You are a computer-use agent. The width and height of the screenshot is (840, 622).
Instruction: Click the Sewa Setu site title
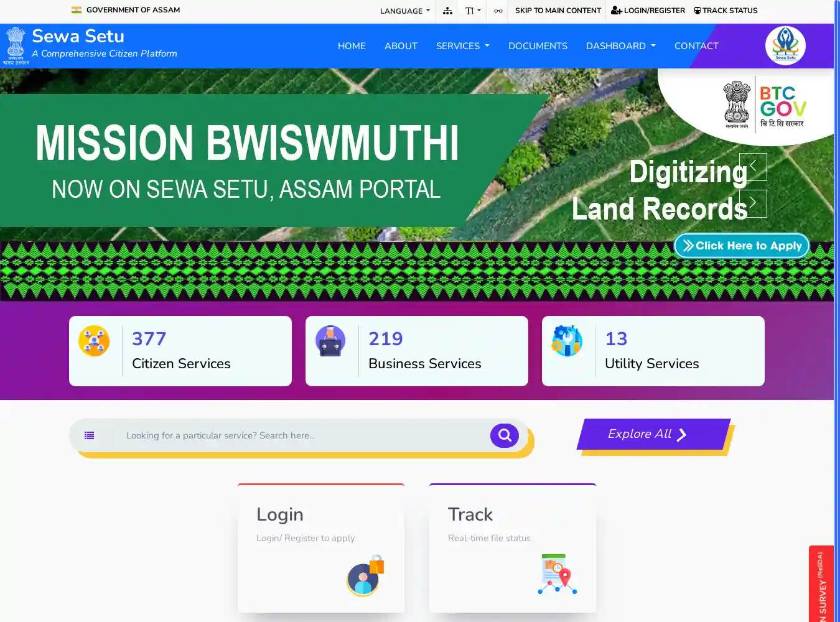78,36
